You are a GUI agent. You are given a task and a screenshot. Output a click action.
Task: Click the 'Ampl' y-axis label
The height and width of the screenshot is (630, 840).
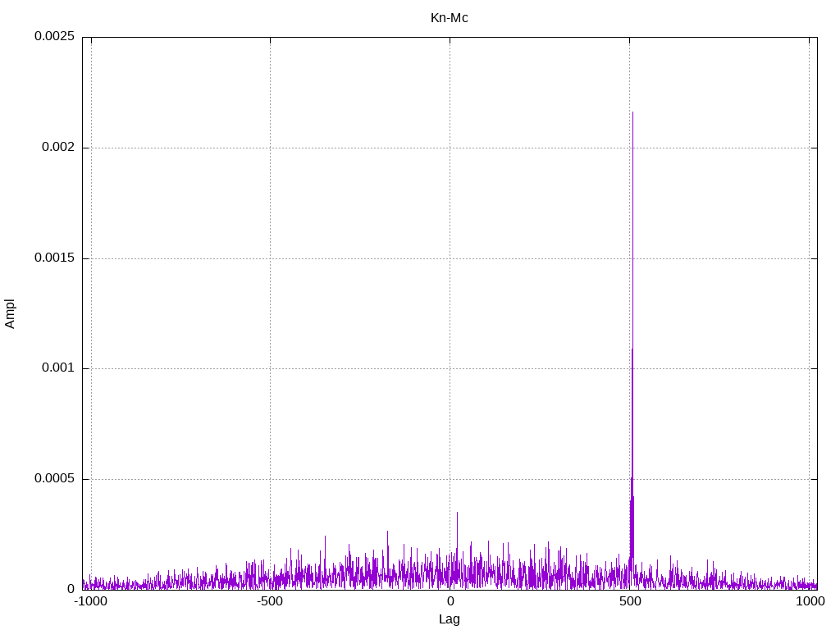coord(10,314)
